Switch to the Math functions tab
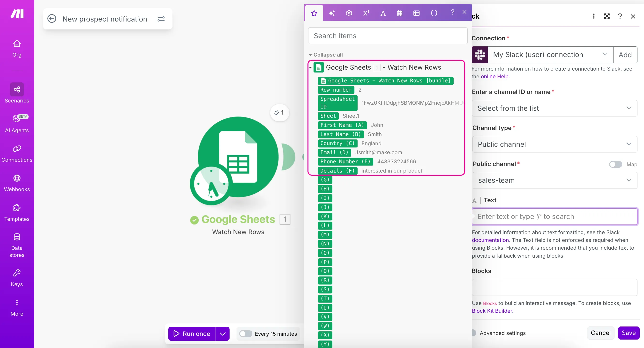 [x=366, y=13]
